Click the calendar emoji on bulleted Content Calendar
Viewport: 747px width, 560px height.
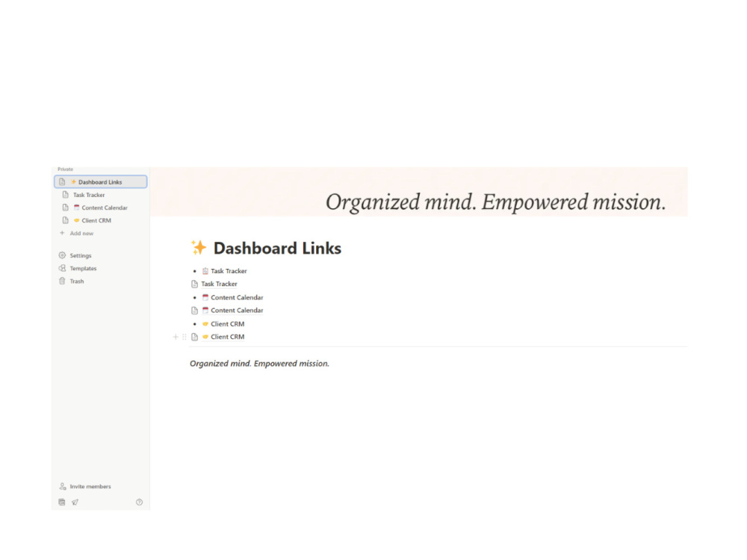[205, 297]
